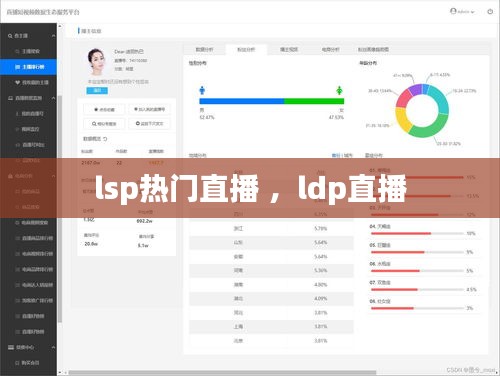500x376 pixels.
Task: Click the 点击收藏 button
Action: [104, 109]
